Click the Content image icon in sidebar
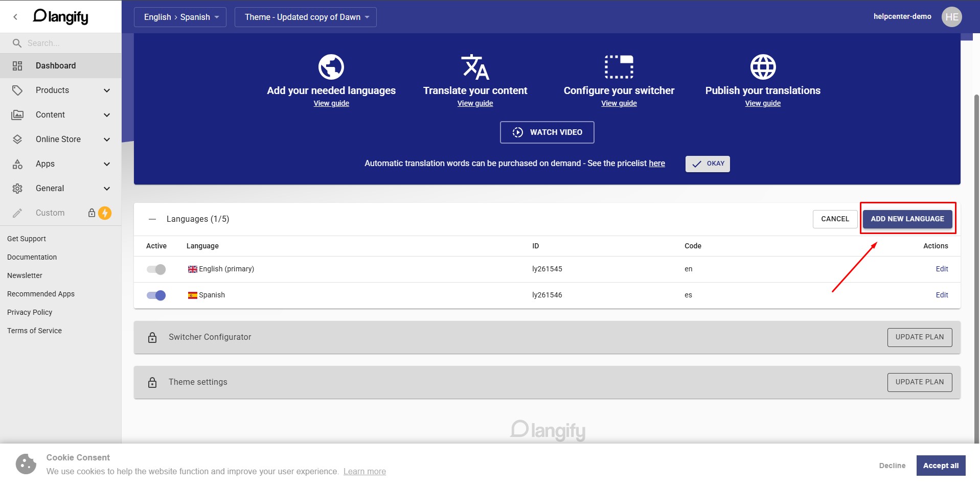 [x=18, y=114]
